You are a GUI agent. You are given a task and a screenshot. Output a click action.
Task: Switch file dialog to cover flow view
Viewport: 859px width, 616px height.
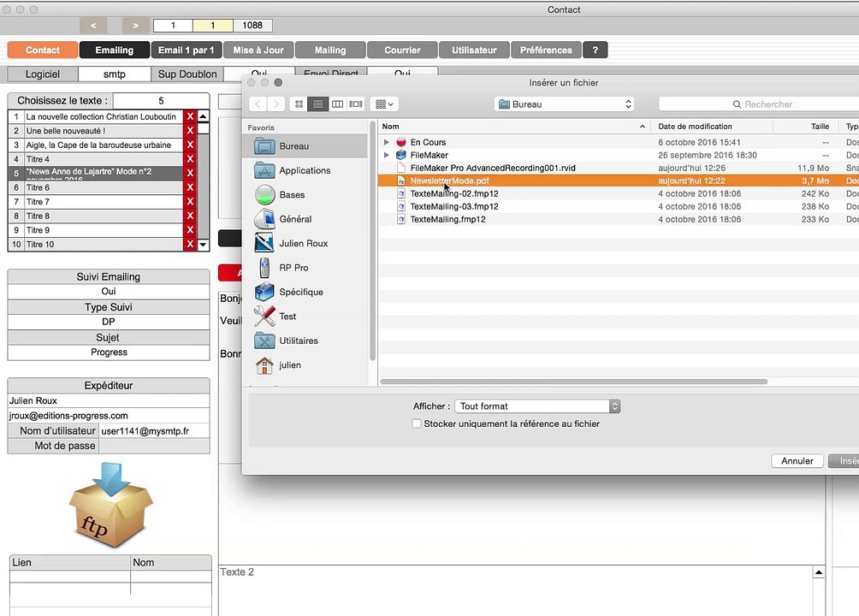pyautogui.click(x=356, y=104)
